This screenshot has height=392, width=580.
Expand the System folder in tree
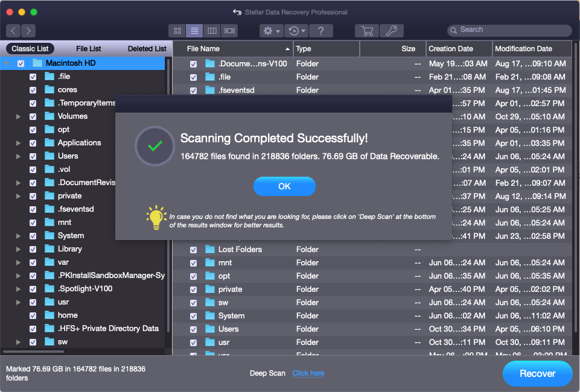(18, 236)
